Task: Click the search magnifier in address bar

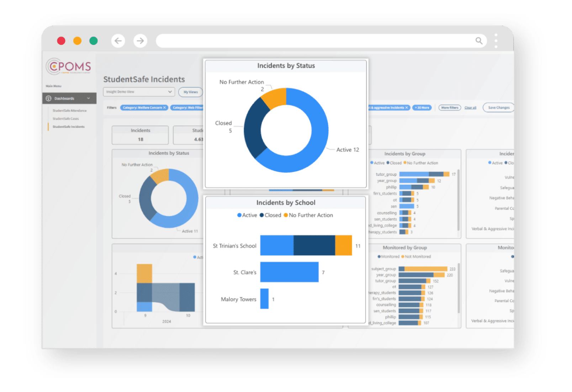Action: 479,41
